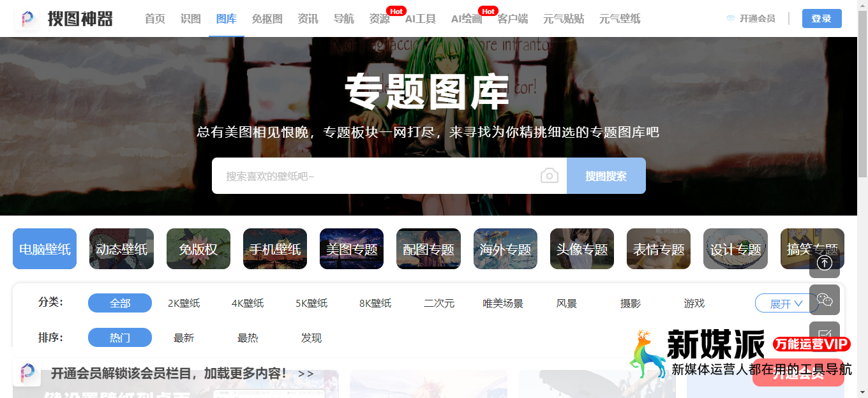The width and height of the screenshot is (868, 398).
Task: Open the 识图 nav item
Action: click(191, 18)
